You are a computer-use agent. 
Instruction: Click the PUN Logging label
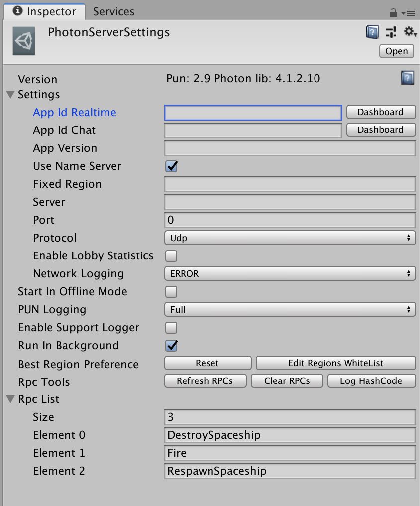(x=52, y=310)
